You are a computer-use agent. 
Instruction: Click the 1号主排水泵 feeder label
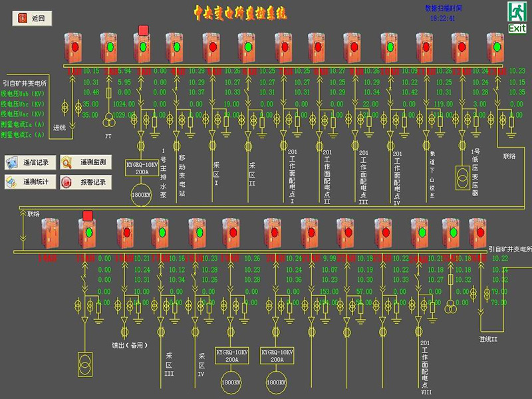tap(163, 173)
